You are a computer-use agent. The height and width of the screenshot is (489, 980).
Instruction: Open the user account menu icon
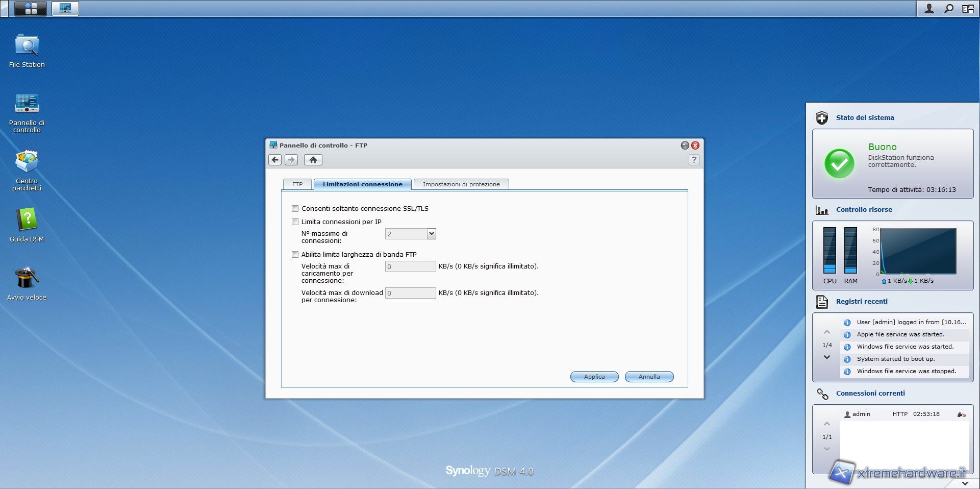click(x=929, y=9)
